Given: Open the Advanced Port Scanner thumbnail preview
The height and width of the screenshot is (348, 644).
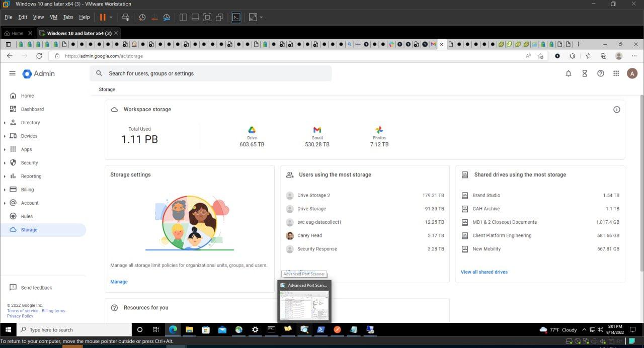Looking at the screenshot, I should coord(304,301).
